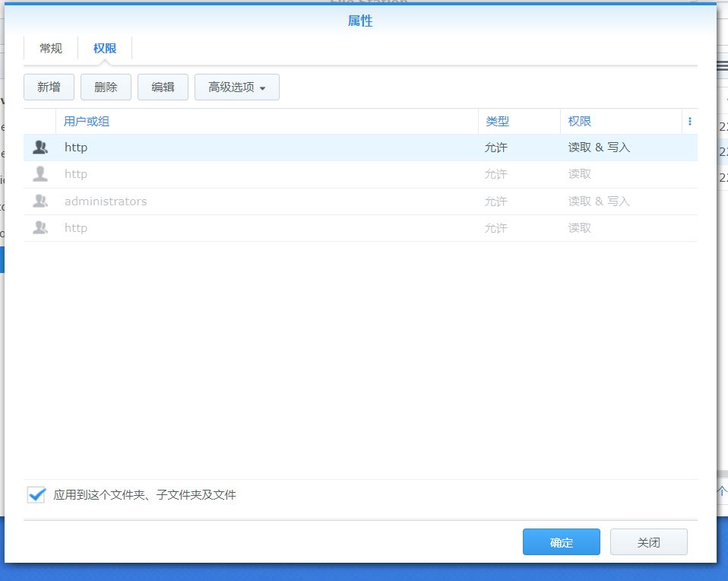Viewport: 728px width, 581px height.
Task: Select the greyed-out second http row
Action: tap(228, 174)
